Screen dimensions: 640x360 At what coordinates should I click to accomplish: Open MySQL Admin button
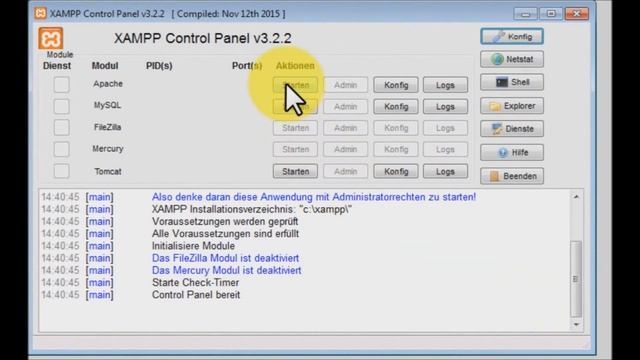(x=346, y=107)
